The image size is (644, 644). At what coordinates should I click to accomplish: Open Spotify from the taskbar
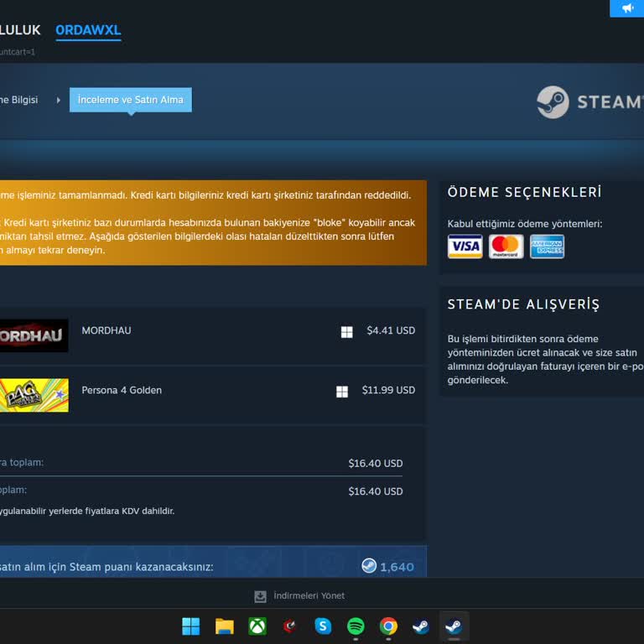click(356, 626)
